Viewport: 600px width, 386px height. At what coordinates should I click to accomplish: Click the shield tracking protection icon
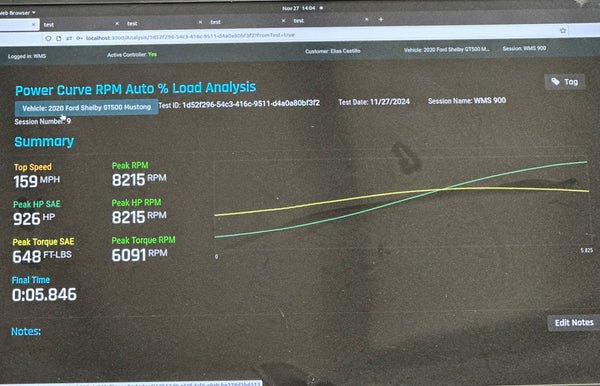tap(48, 38)
